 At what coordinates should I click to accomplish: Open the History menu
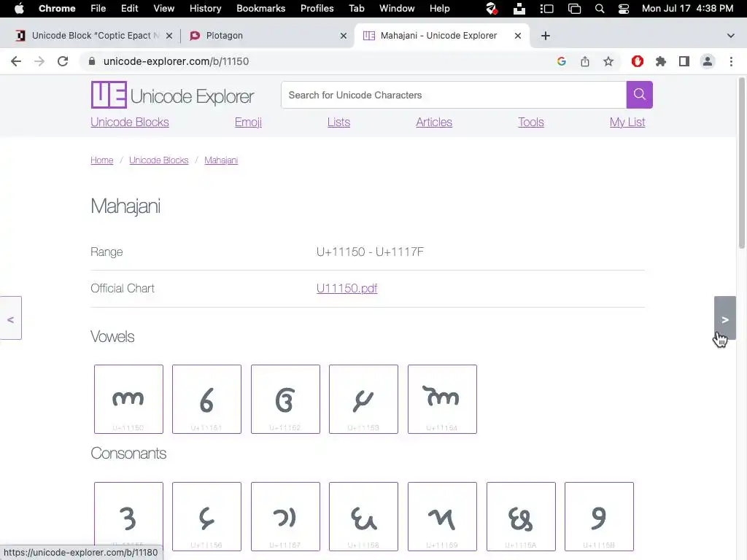coord(205,9)
